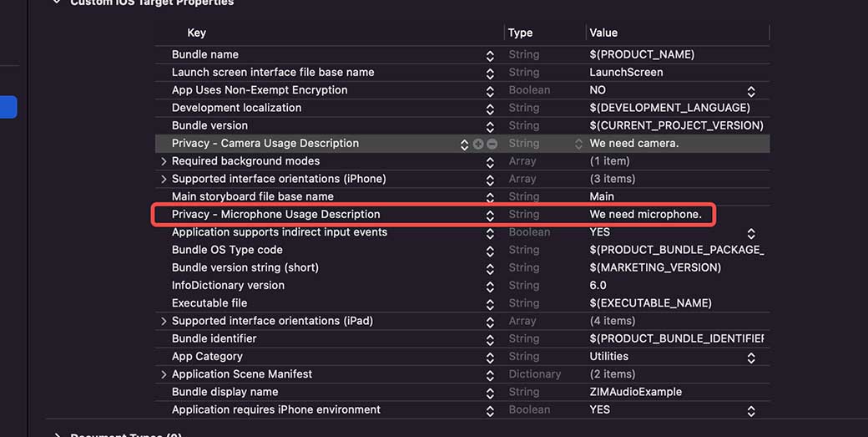Open key stepper for Privacy - Camera Usage Description

[464, 144]
